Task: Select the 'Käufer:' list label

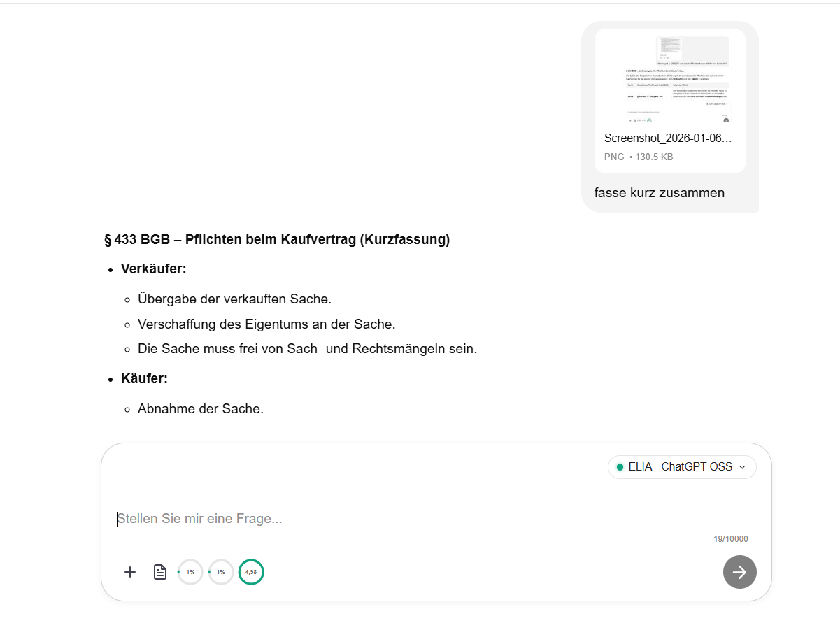Action: 144,378
